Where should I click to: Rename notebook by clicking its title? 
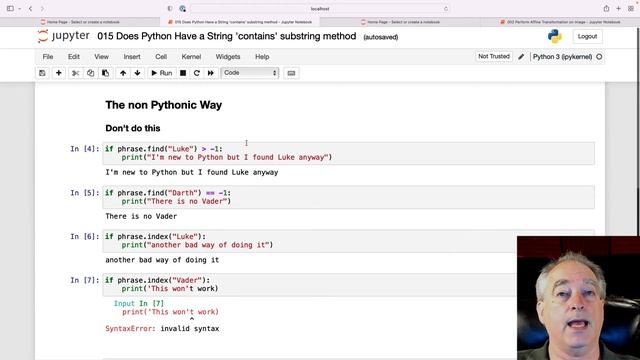[x=227, y=36]
